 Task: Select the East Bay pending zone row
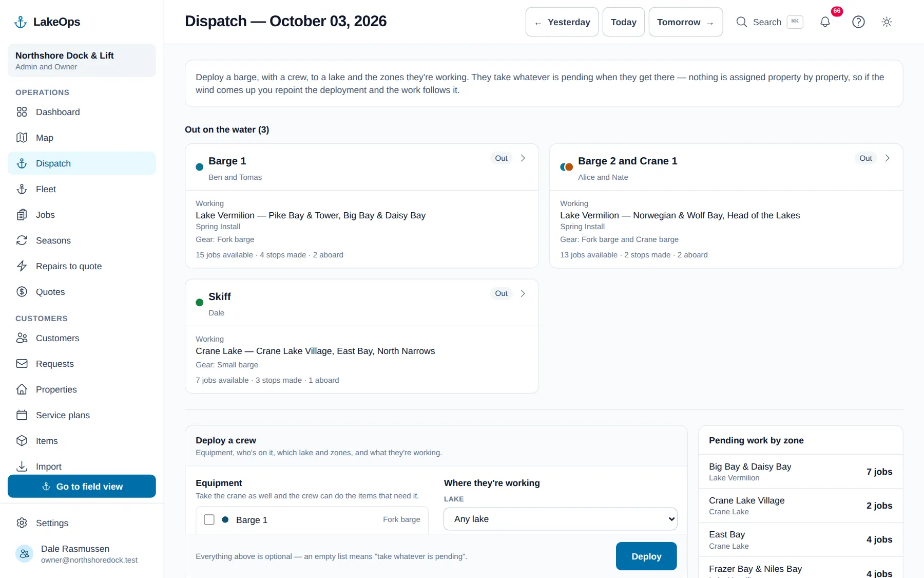tap(800, 539)
